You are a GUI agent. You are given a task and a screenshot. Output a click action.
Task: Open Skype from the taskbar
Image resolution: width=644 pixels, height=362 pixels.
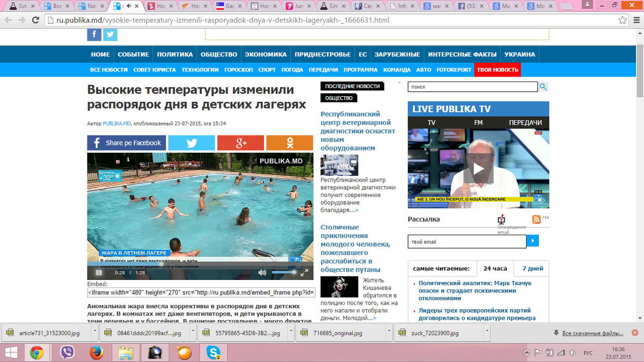tap(214, 352)
